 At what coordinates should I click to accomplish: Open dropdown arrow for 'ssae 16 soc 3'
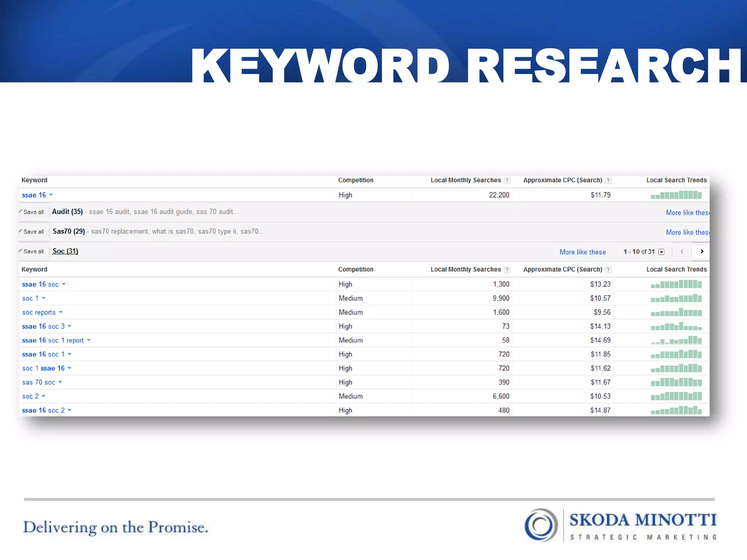[70, 326]
